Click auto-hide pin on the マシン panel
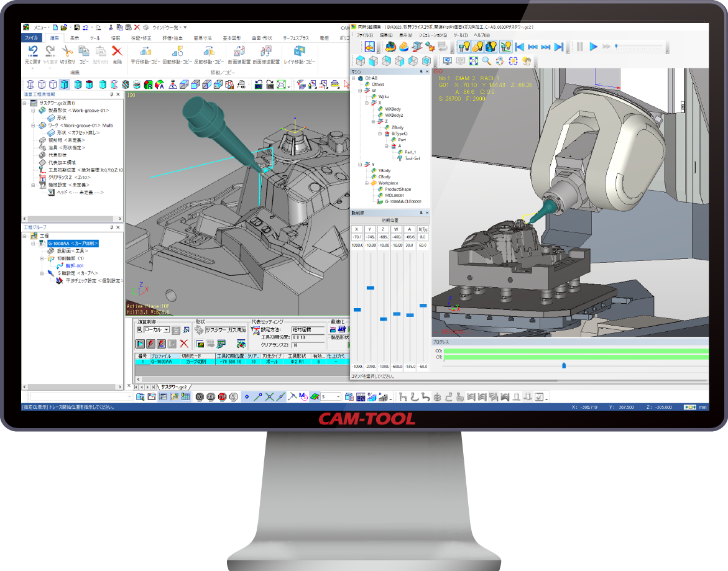 [x=422, y=71]
